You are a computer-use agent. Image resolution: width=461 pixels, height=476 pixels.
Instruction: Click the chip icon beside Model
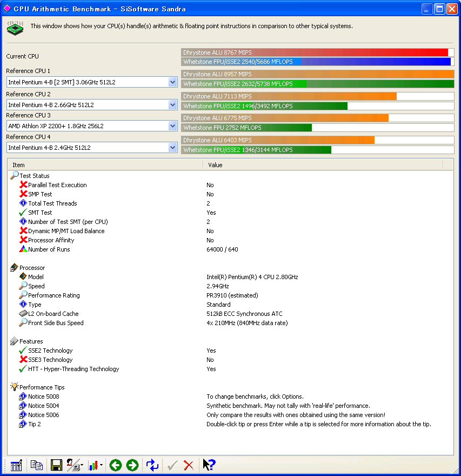(23, 276)
